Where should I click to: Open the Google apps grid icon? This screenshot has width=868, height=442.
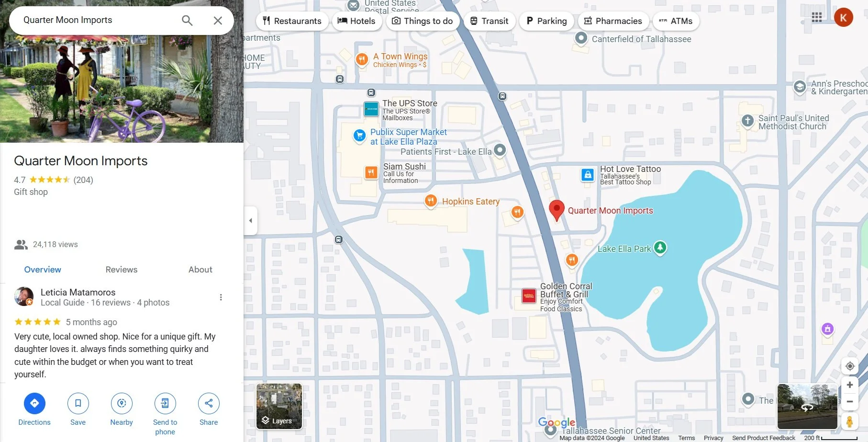pos(817,17)
